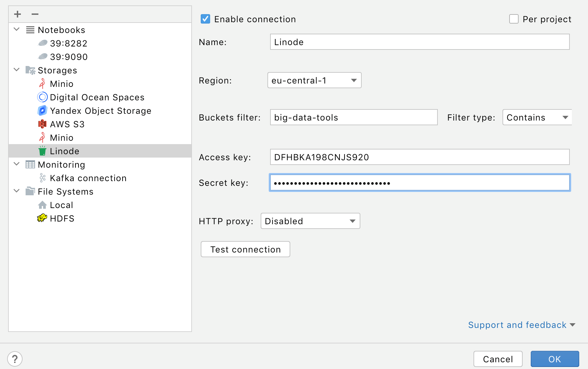The width and height of the screenshot is (588, 369).
Task: Click the plus icon to add connection
Action: click(x=18, y=14)
